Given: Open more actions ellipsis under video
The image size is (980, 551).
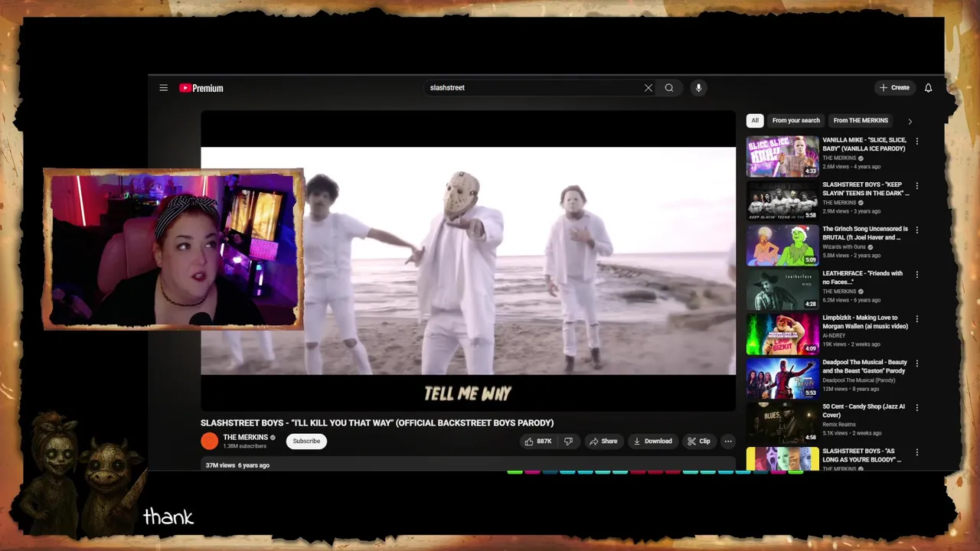Looking at the screenshot, I should 728,442.
